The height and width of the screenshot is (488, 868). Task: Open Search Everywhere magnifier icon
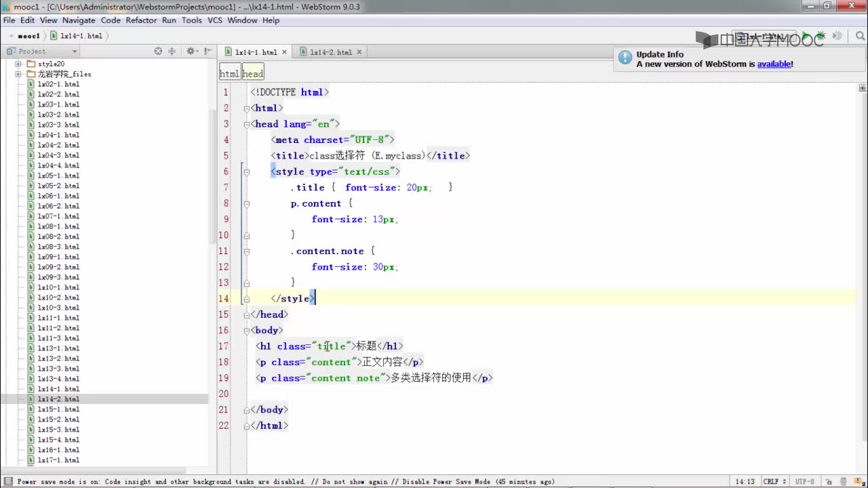[860, 36]
